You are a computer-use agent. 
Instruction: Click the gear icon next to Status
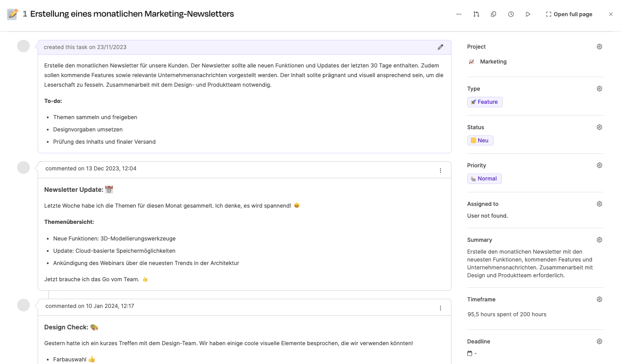pos(599,127)
